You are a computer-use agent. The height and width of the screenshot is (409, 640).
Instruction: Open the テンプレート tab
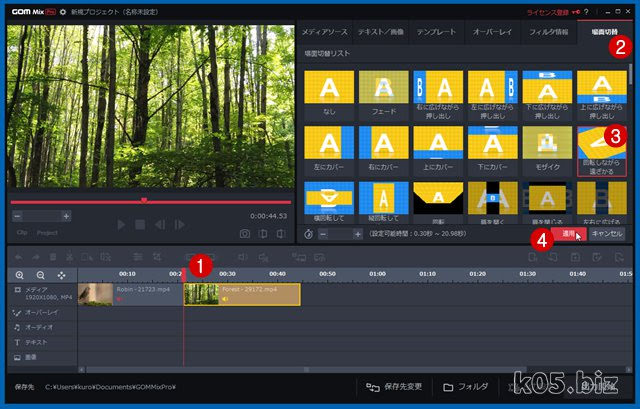coord(436,32)
